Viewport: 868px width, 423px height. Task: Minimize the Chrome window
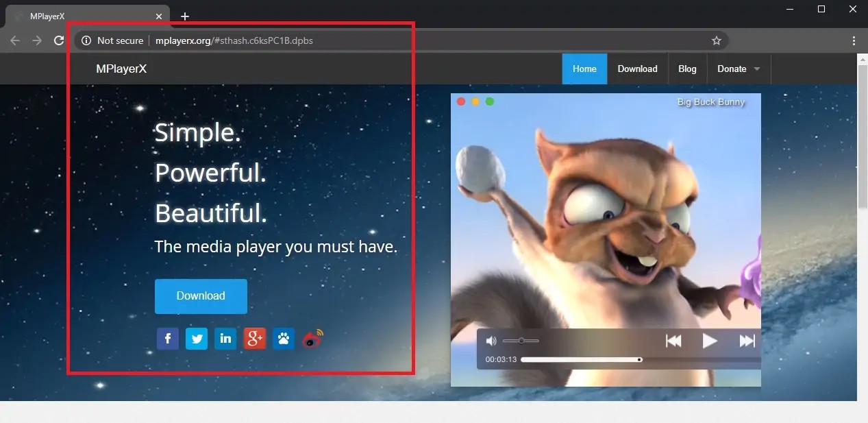[789, 9]
